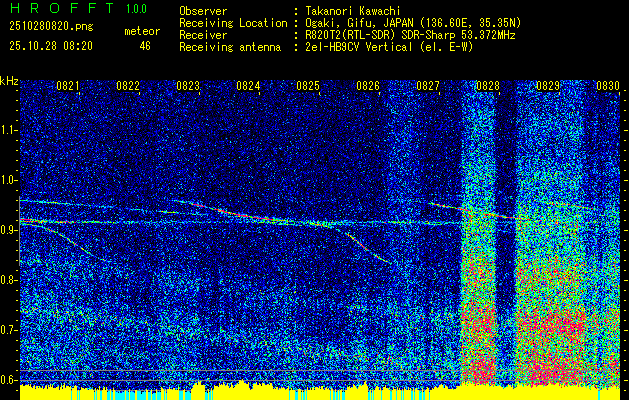
Task: Click the 0827 time marker
Action: point(428,85)
